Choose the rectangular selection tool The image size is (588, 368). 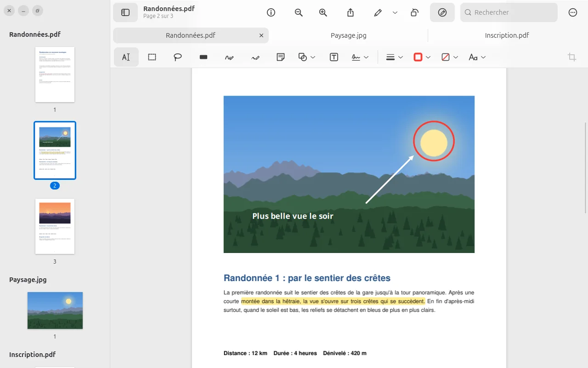pos(152,57)
